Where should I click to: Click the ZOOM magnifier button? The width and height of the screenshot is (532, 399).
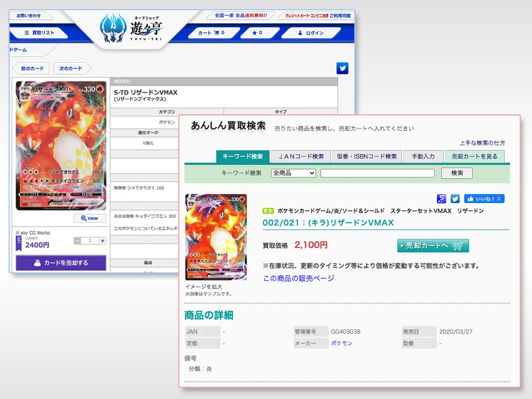pyautogui.click(x=90, y=218)
